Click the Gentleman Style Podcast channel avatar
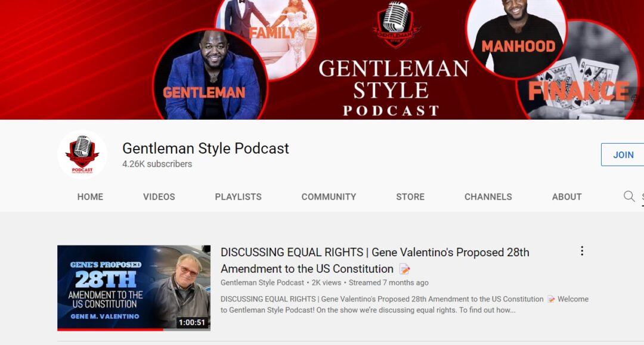Image resolution: width=644 pixels, height=345 pixels. 82,155
